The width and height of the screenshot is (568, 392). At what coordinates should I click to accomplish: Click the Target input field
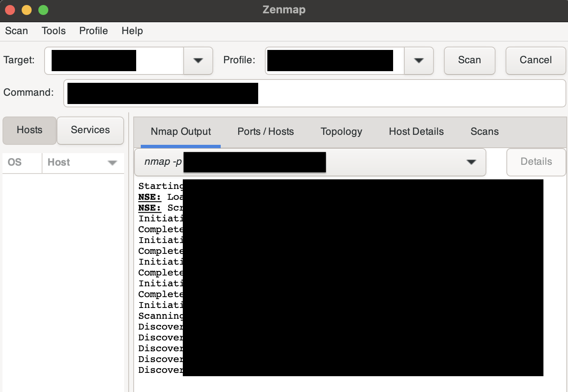click(114, 60)
